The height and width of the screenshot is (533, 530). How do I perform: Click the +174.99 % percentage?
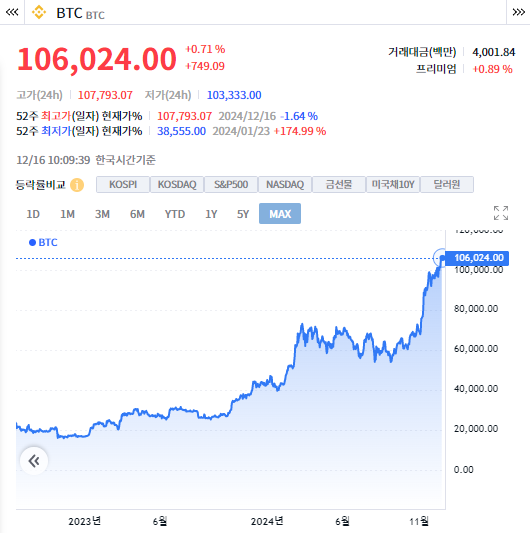coord(300,131)
